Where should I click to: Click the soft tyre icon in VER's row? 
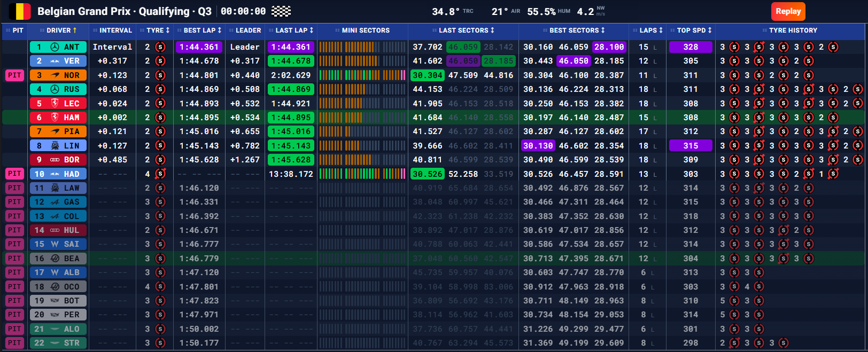[x=160, y=61]
